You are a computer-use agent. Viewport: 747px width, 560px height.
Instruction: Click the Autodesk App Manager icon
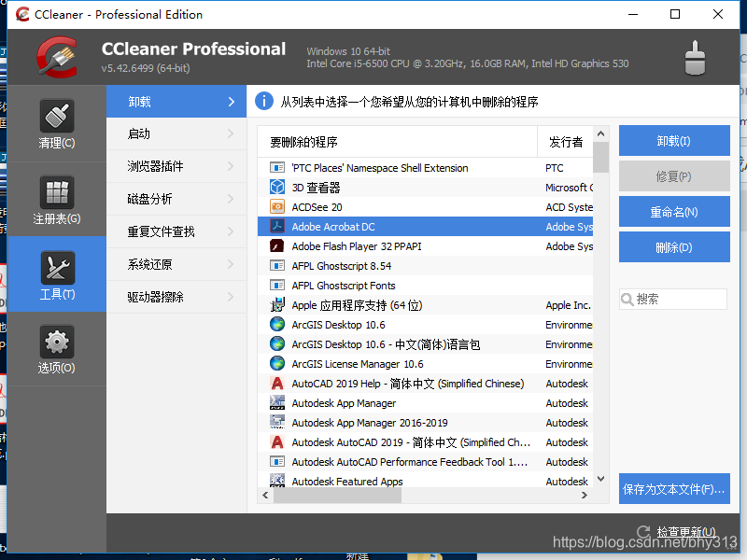tap(277, 402)
